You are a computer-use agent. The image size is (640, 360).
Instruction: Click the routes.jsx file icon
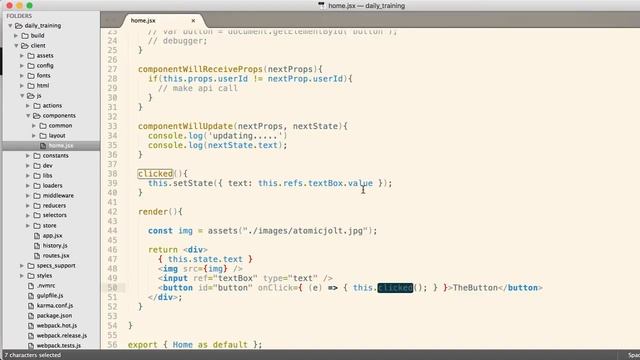tap(37, 256)
